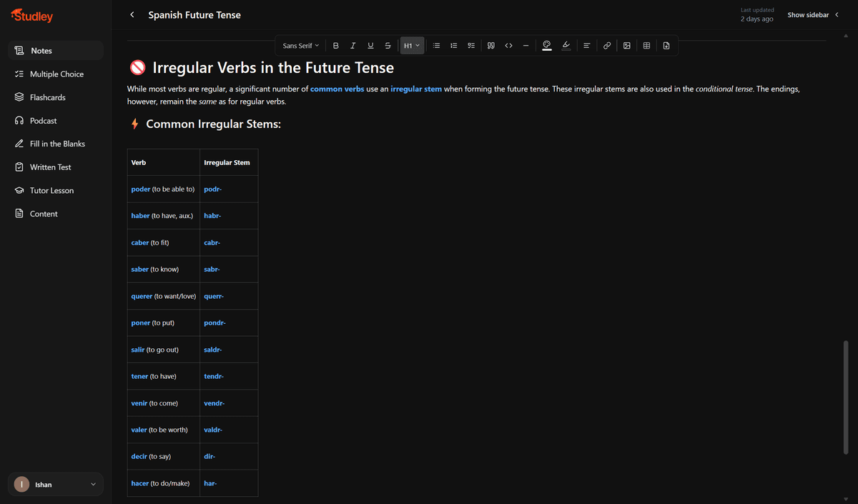Click the 'tener' verb cell
Screen dimensions: 858x504
(x=163, y=377)
